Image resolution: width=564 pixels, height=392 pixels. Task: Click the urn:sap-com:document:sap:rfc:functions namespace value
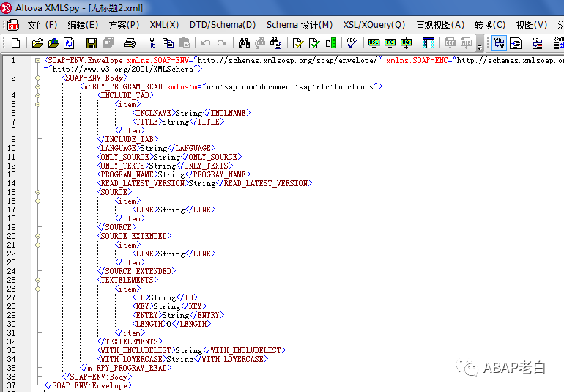pyautogui.click(x=290, y=86)
